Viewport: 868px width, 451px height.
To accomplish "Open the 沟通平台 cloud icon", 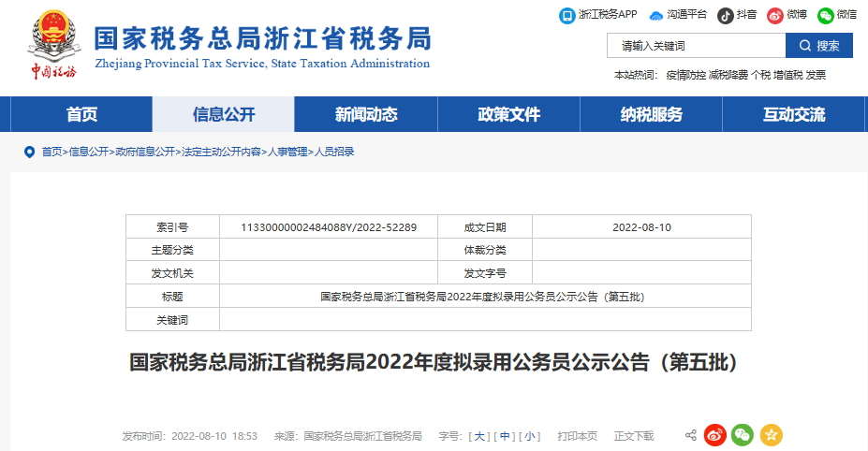I will 656,15.
